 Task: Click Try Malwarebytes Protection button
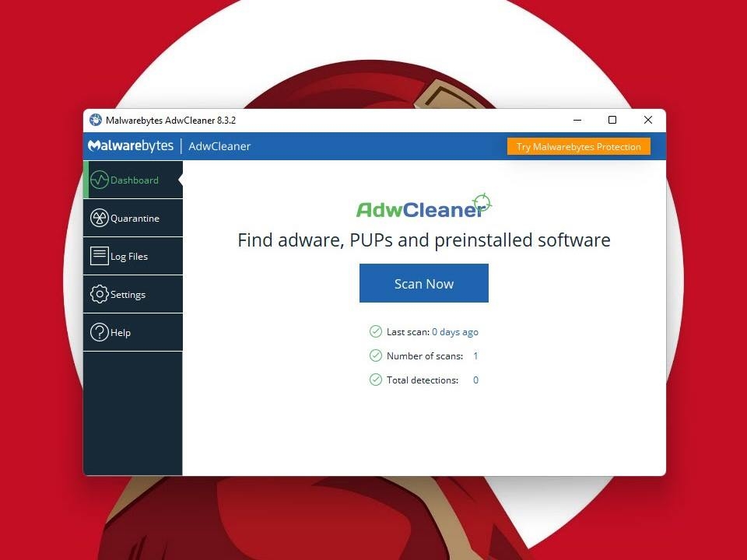[x=579, y=147]
